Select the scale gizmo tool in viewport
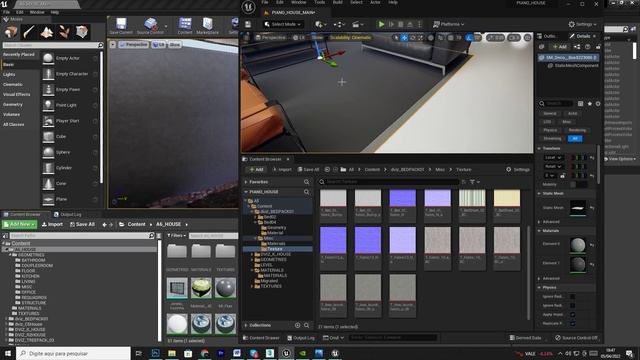This screenshot has width=640, height=360. point(420,38)
